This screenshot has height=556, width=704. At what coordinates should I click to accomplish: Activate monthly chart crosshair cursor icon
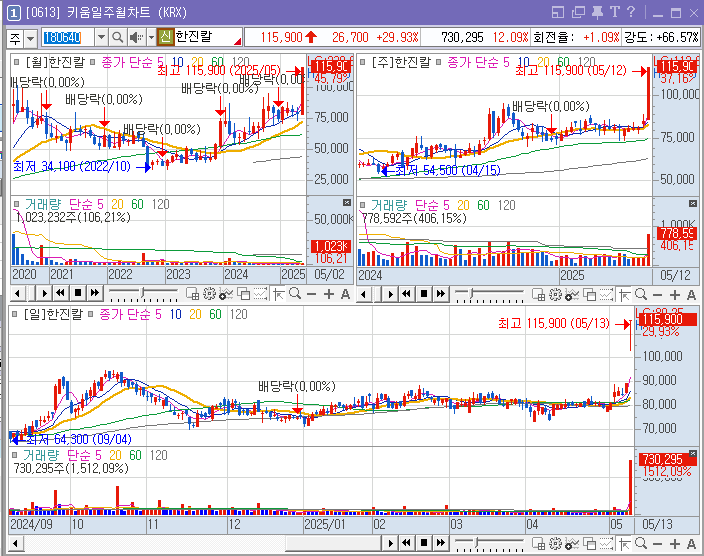pyautogui.click(x=278, y=294)
